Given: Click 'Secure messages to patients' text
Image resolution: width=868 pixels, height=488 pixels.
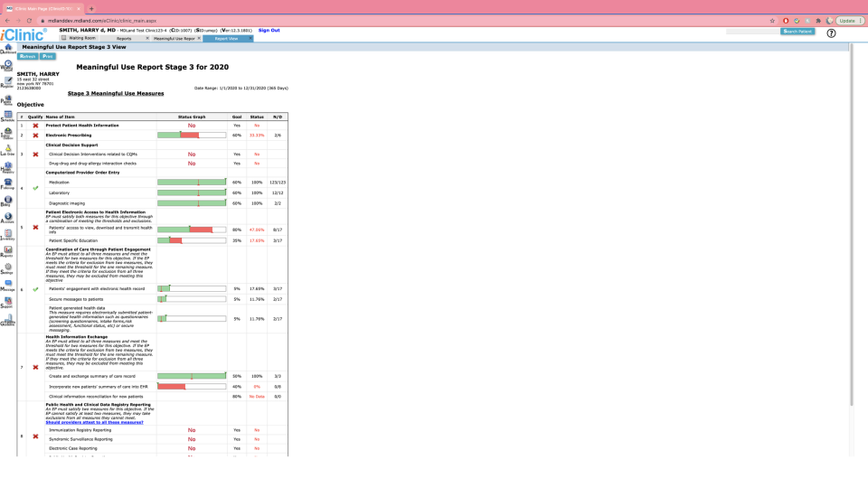Looking at the screenshot, I should pyautogui.click(x=76, y=299).
